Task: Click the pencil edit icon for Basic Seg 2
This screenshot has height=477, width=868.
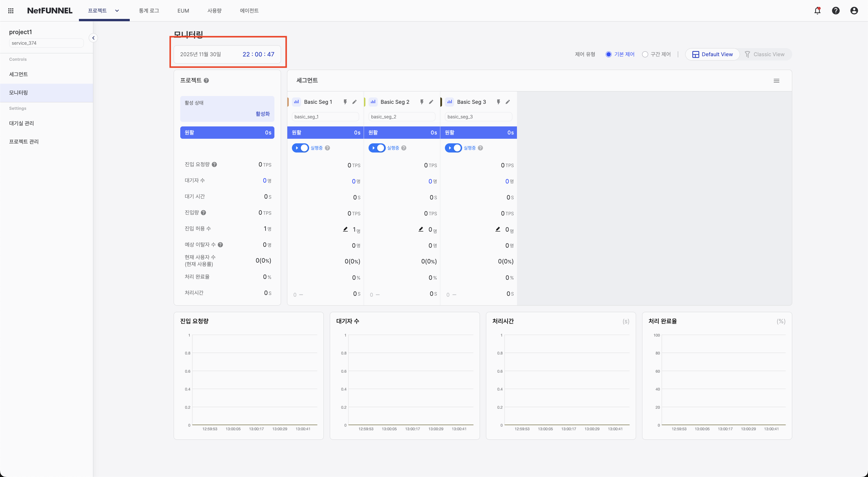Action: (x=431, y=102)
